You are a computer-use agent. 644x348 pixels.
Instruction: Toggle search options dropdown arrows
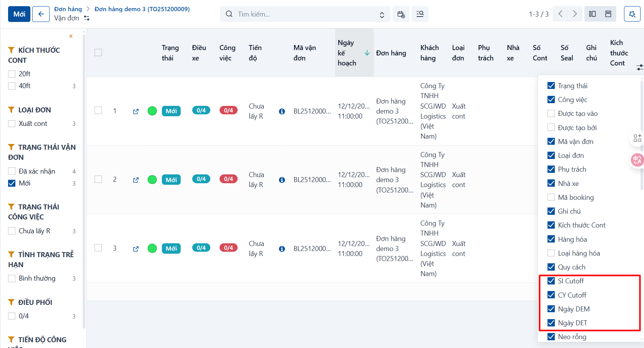click(x=382, y=15)
